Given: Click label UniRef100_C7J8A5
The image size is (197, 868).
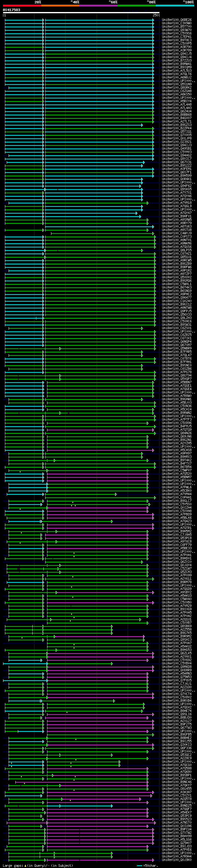Looking at the screenshot, I should tap(177, 535).
